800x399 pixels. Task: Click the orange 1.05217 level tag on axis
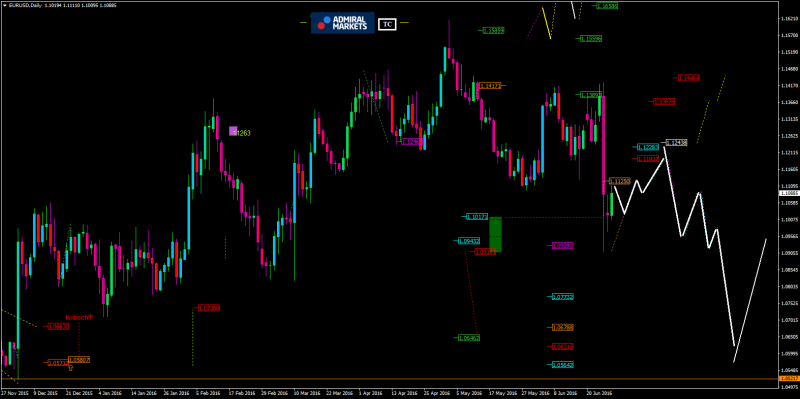click(x=789, y=379)
